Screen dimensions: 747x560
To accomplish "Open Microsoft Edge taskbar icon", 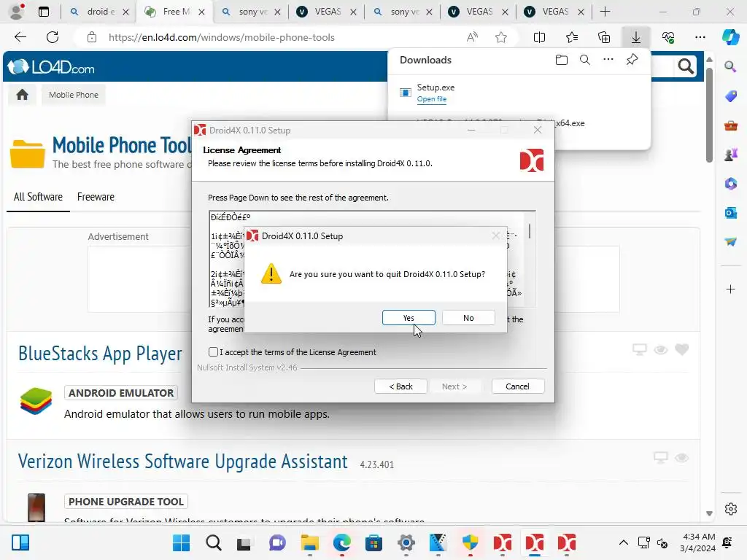I will 341,542.
